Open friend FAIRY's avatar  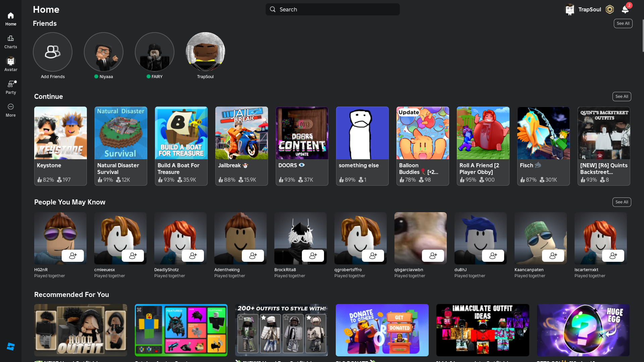coord(155,52)
